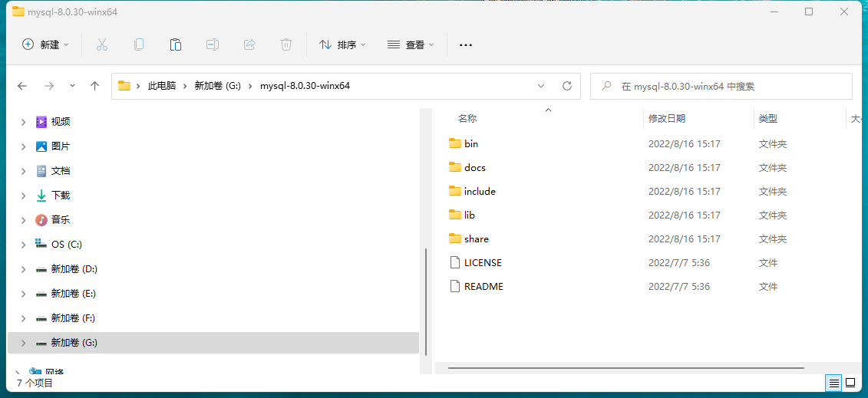Click the bin folder icon
868x398 pixels.
pyautogui.click(x=455, y=143)
